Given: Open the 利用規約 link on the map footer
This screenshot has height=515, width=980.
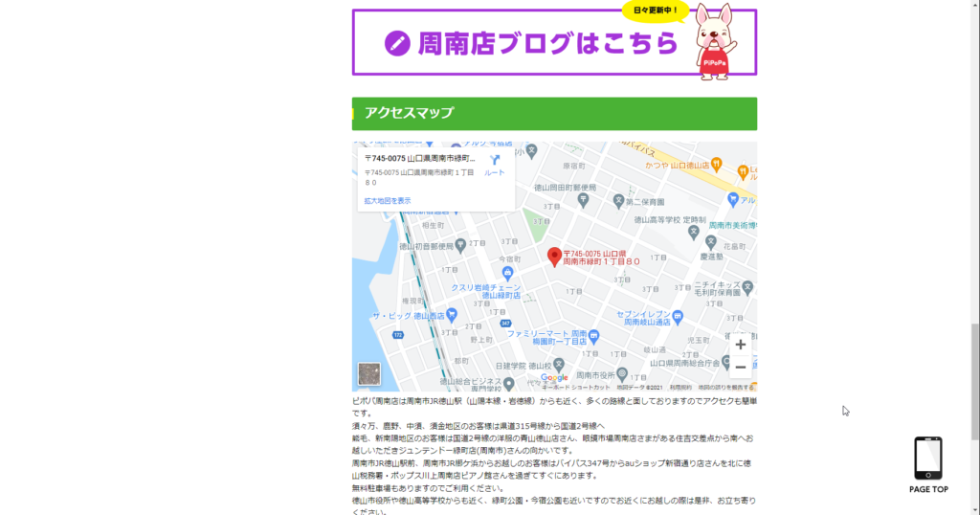Looking at the screenshot, I should click(x=680, y=388).
